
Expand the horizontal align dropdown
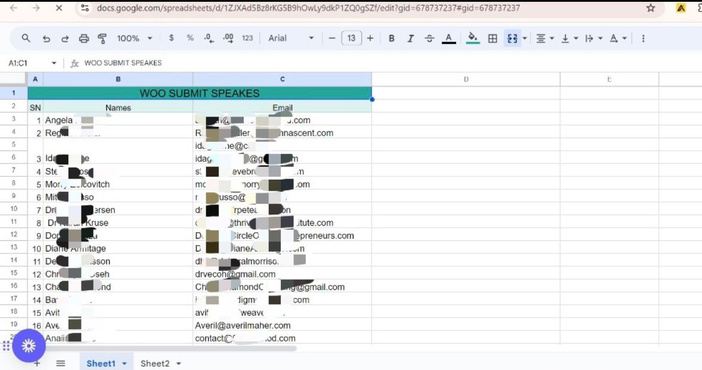pos(545,39)
